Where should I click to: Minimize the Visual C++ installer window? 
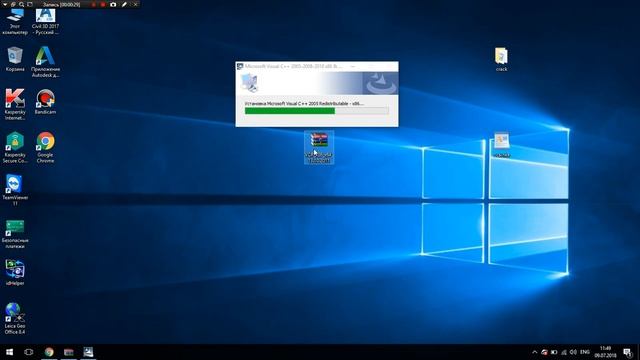[x=353, y=66]
